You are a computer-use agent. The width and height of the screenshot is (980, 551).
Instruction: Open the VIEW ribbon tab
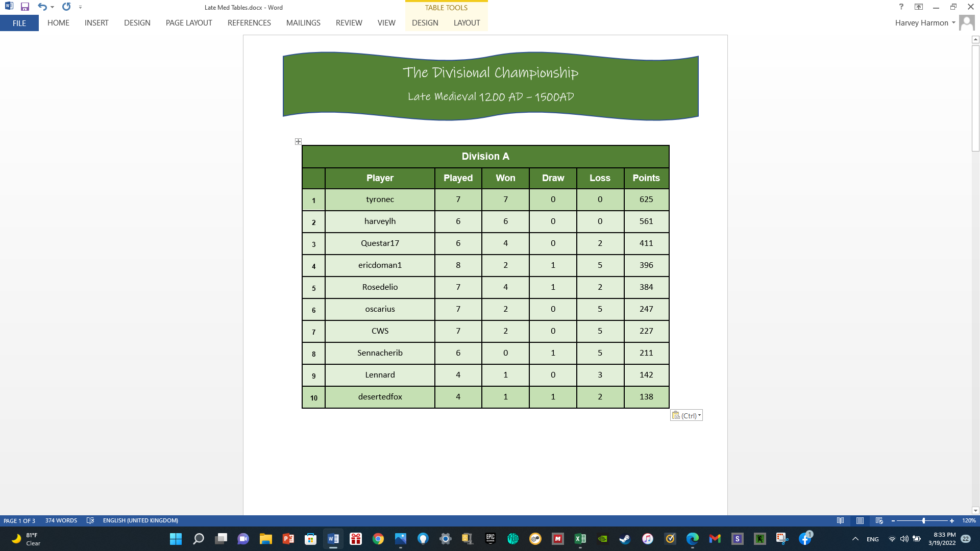[386, 23]
